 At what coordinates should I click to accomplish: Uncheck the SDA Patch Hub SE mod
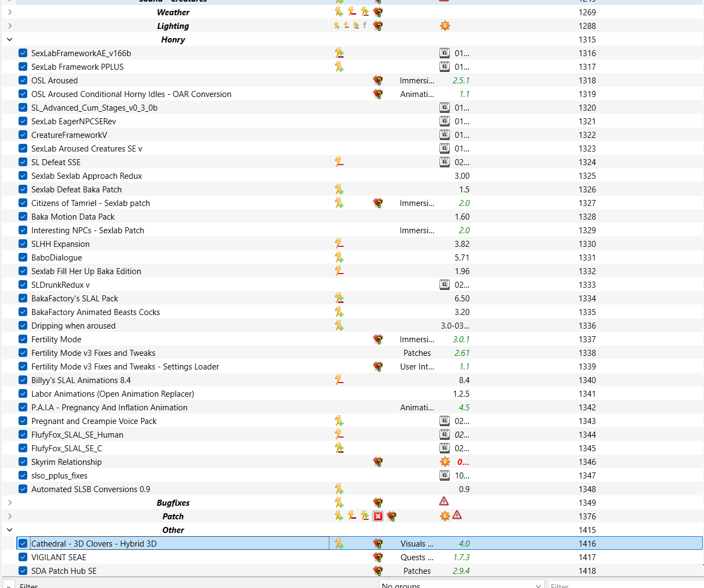click(x=23, y=571)
